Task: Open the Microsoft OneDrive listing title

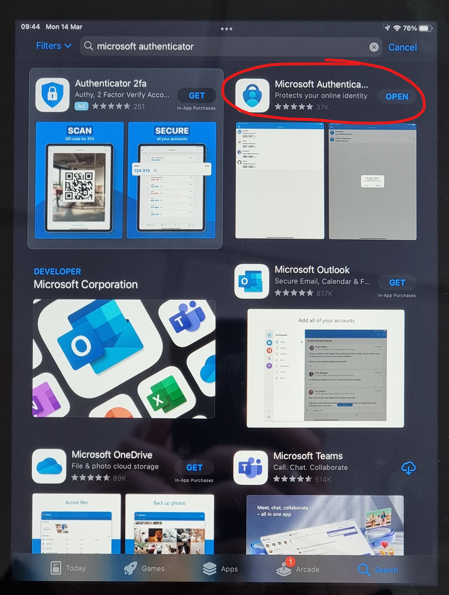Action: pos(112,455)
